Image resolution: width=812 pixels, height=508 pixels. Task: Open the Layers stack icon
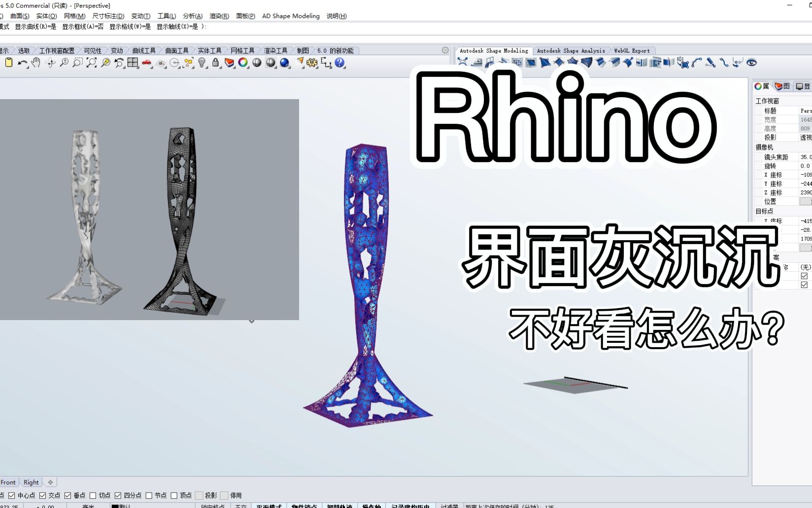229,63
